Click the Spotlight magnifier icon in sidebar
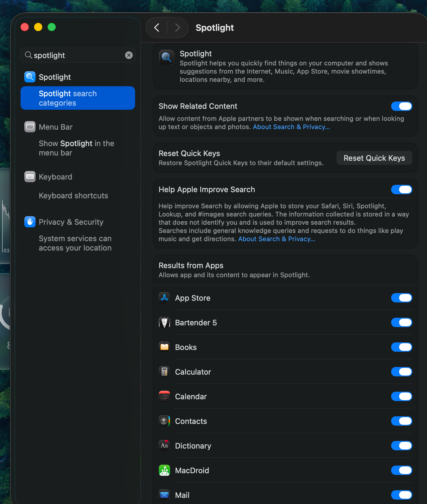The width and height of the screenshot is (427, 504). click(30, 77)
